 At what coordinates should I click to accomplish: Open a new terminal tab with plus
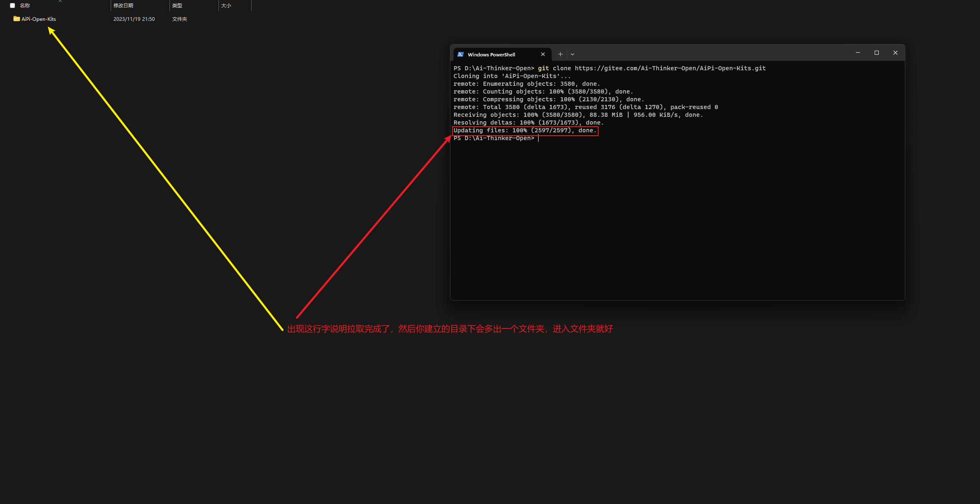[560, 54]
